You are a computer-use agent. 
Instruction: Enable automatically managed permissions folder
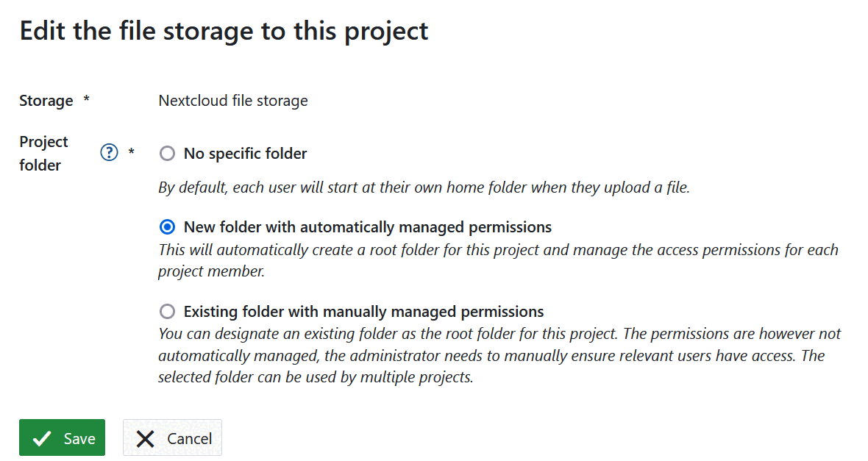coord(167,227)
